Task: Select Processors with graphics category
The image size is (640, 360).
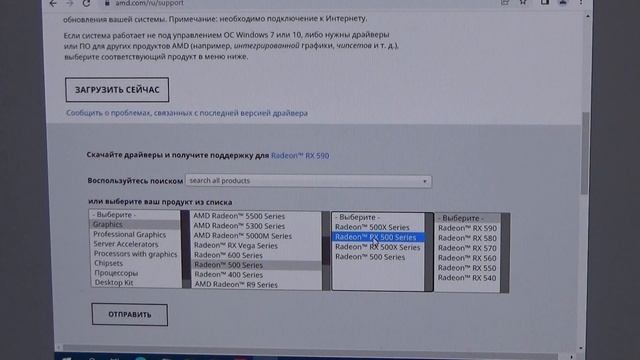Action: (x=135, y=254)
